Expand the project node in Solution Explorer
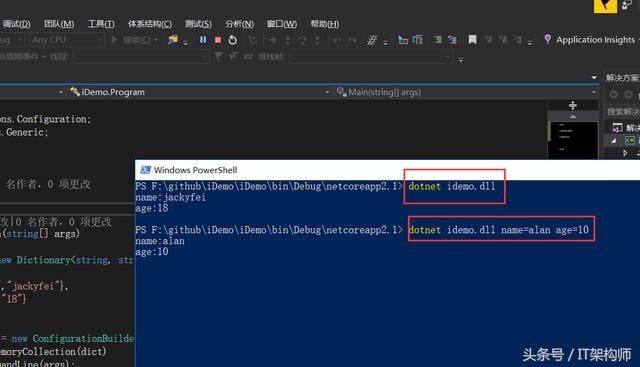 point(613,141)
